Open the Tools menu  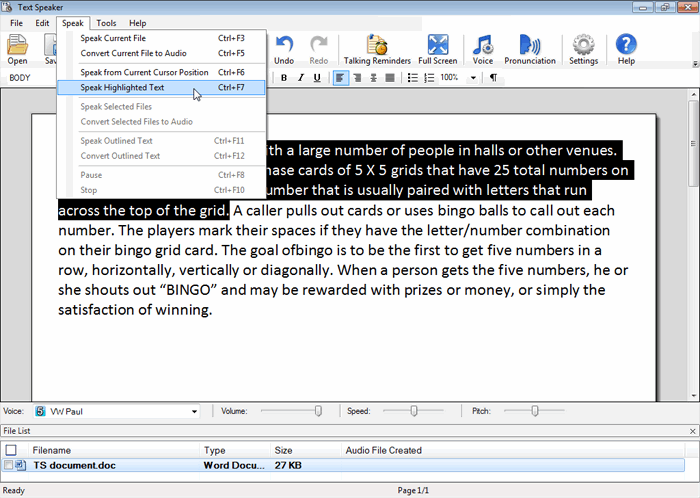coord(106,22)
